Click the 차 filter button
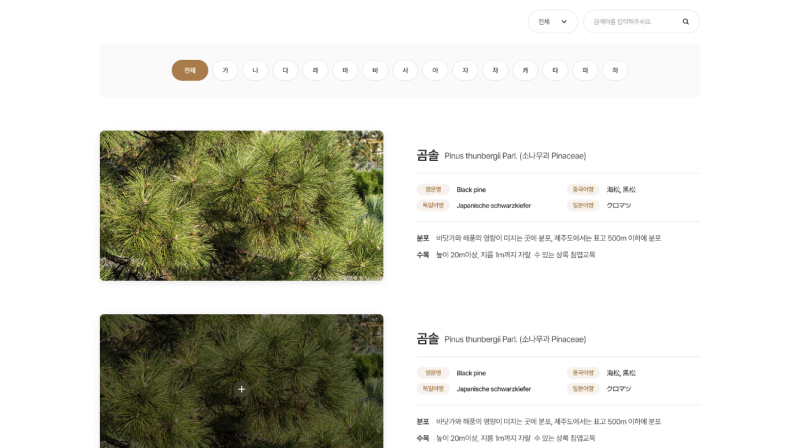 pos(495,70)
